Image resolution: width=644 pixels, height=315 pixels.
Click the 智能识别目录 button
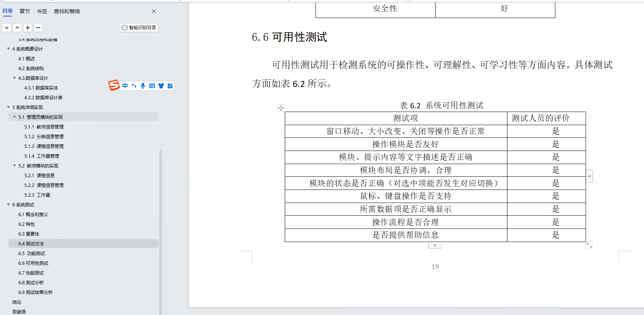(x=139, y=28)
